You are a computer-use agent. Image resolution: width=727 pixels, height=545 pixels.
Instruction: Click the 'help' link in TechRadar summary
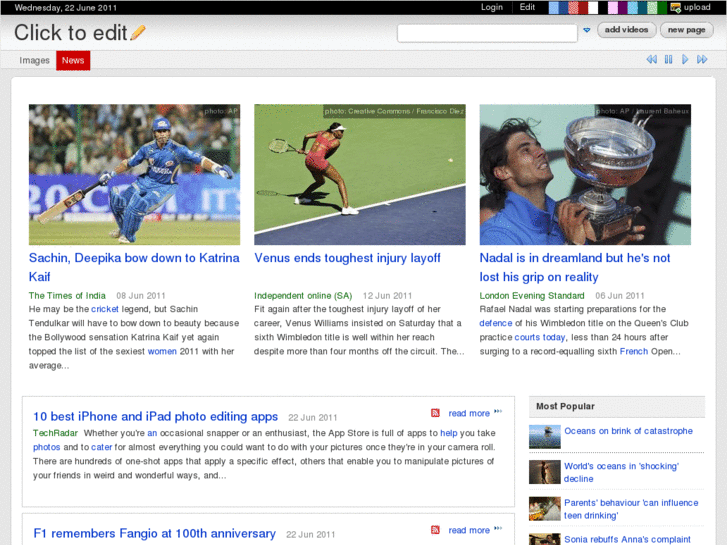448,433
